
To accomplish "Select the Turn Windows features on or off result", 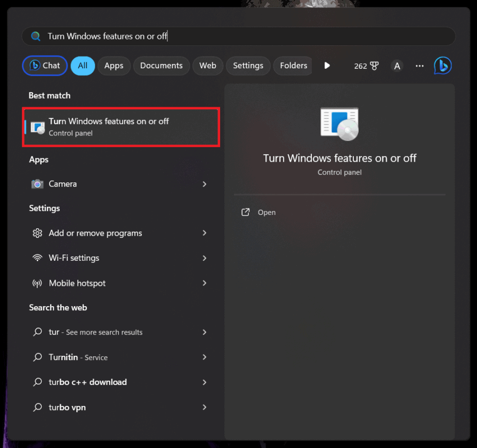I will coord(120,127).
